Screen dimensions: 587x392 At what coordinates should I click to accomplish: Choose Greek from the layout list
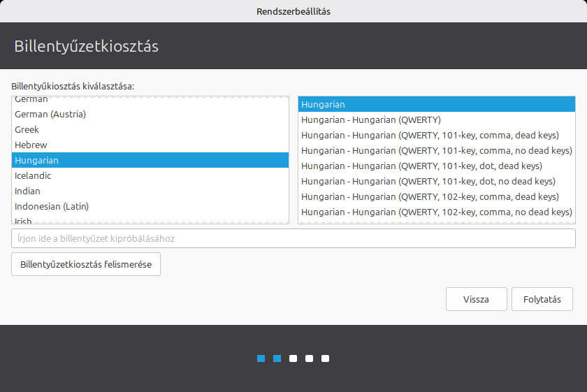tap(27, 129)
